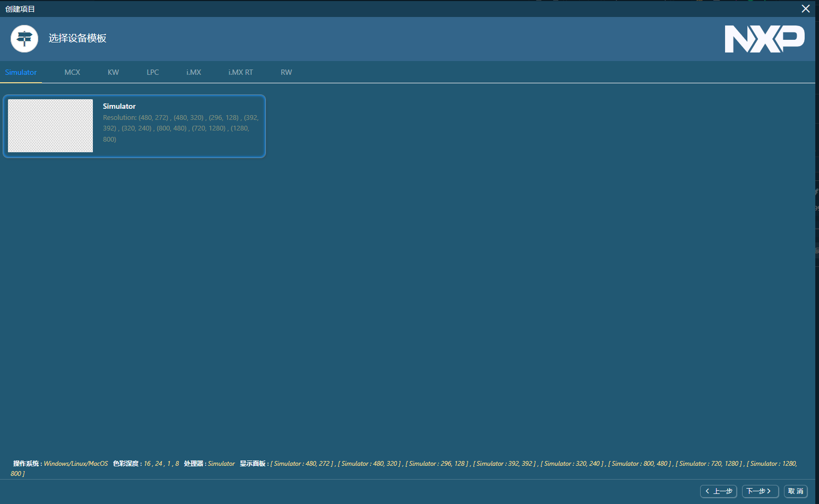
Task: Switch to the i.MX tab
Action: coord(194,72)
